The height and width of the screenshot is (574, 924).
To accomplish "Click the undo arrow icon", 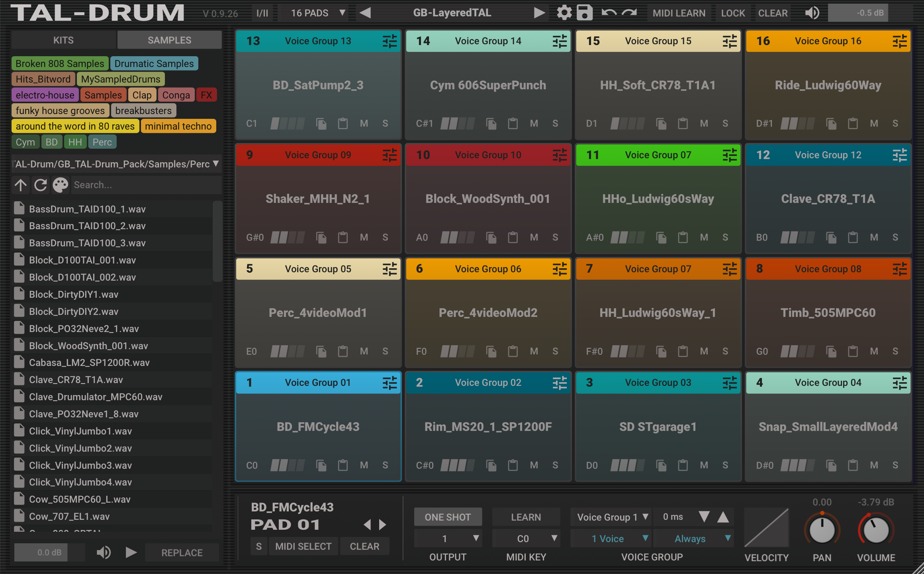I will click(x=609, y=13).
